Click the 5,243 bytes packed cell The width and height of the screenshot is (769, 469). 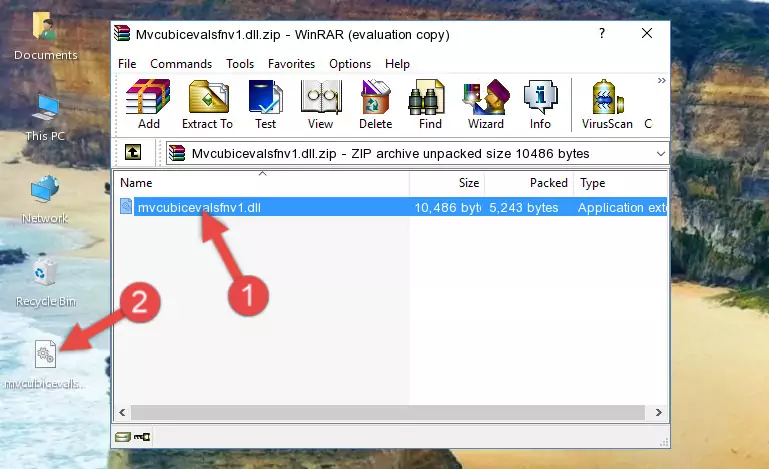tap(523, 208)
